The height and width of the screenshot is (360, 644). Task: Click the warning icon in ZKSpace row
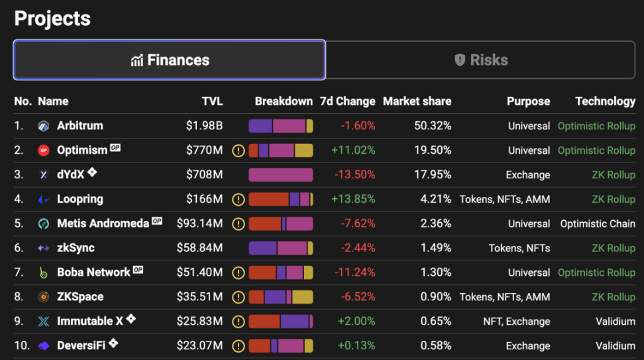click(x=239, y=297)
